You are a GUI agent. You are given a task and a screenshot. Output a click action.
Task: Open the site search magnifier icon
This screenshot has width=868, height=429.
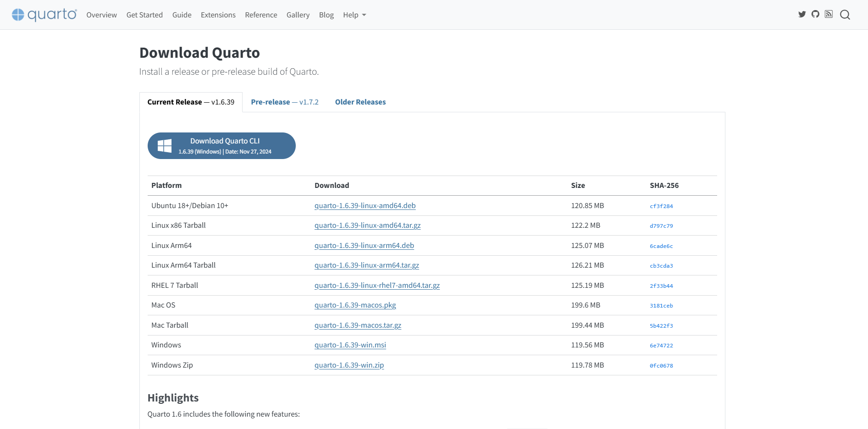tap(845, 15)
